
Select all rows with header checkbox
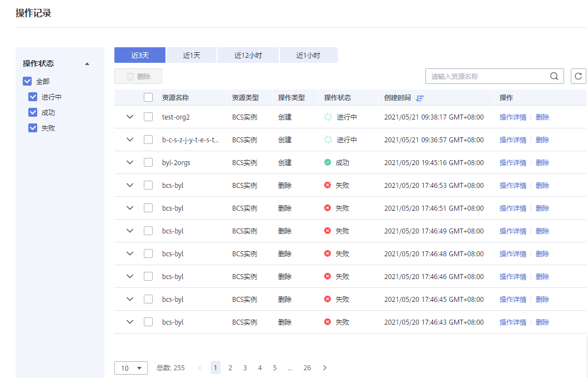point(148,98)
